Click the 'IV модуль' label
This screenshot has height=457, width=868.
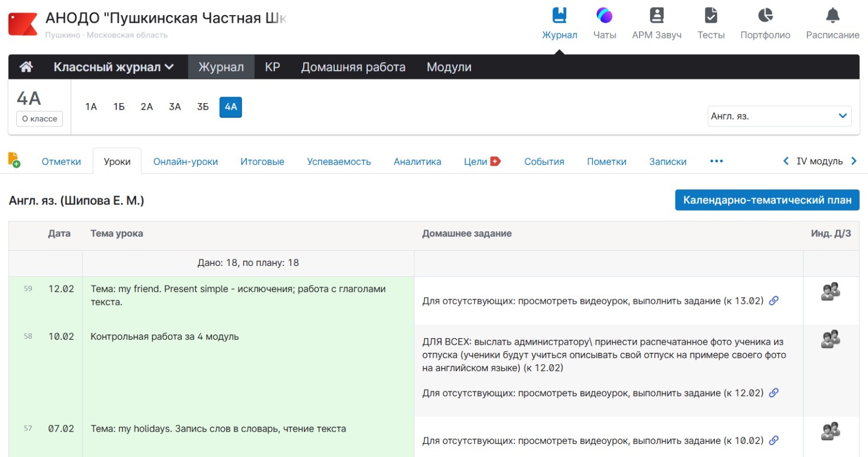[x=820, y=161]
